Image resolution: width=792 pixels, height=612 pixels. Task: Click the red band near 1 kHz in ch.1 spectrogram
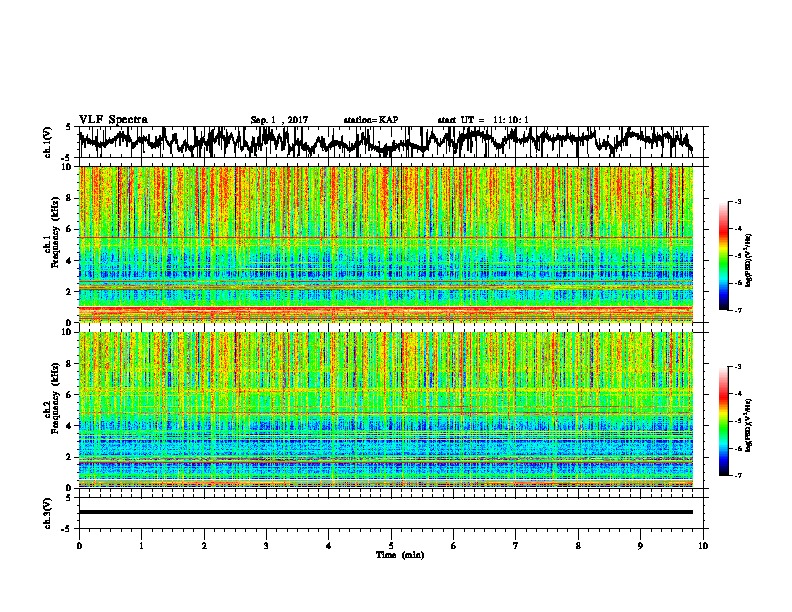[x=385, y=309]
